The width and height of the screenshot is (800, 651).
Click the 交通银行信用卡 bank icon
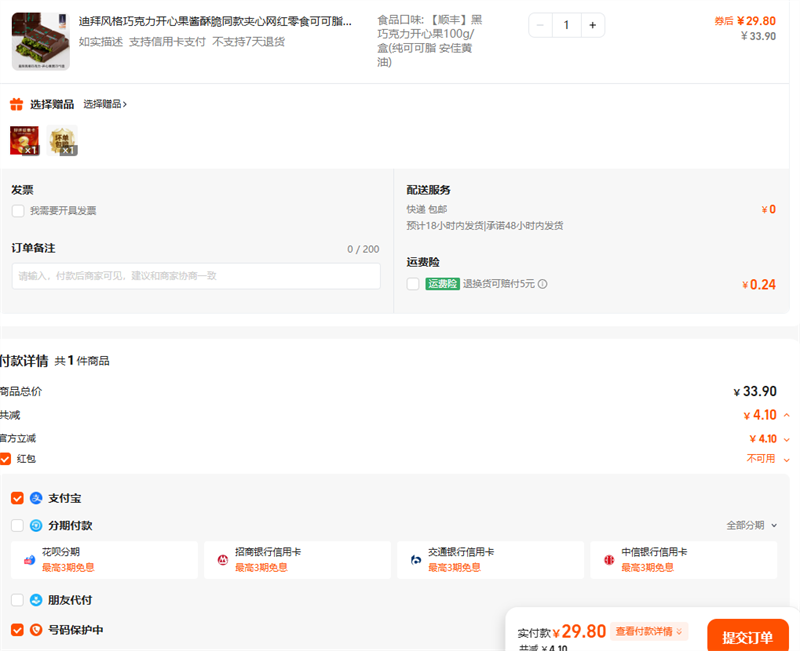pos(415,559)
